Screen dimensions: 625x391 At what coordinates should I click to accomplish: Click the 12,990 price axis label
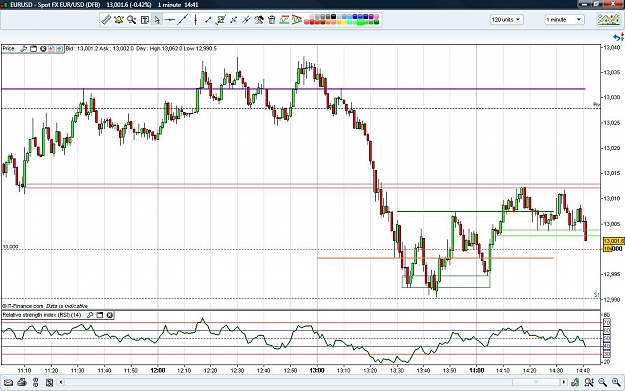coord(612,299)
